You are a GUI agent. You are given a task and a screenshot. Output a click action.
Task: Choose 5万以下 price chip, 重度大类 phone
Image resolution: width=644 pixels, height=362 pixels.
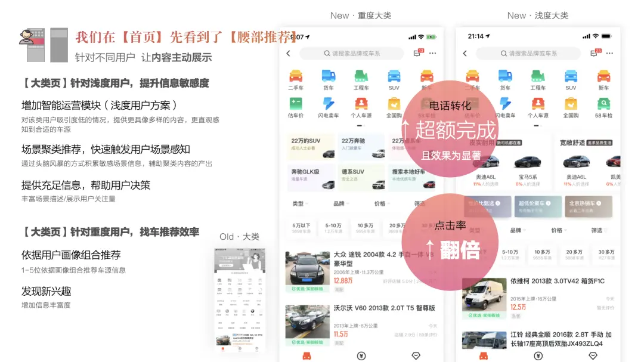(x=301, y=228)
